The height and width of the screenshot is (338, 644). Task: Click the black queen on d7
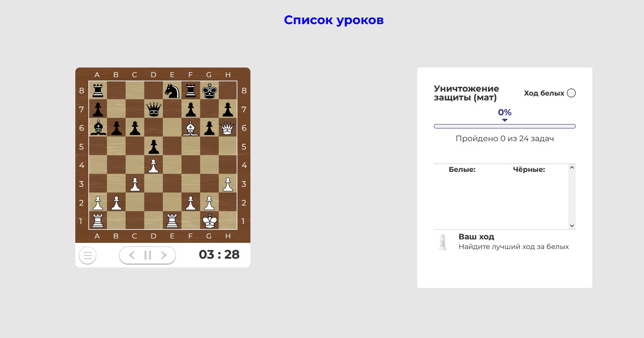[x=153, y=109]
